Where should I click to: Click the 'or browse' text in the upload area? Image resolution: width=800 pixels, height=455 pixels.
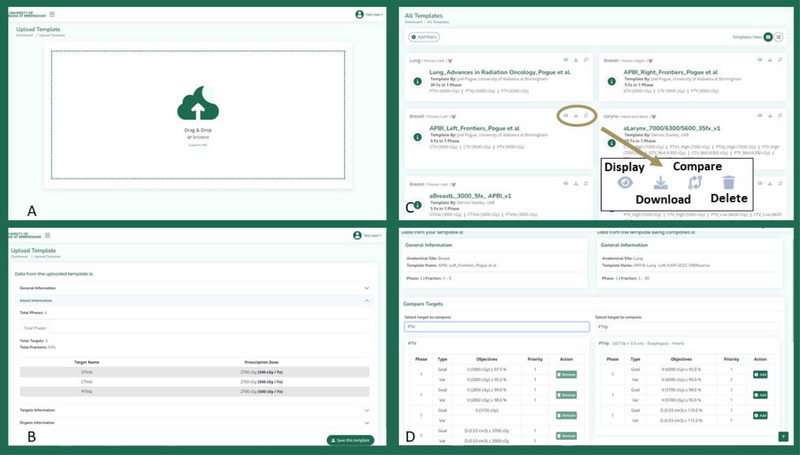[x=198, y=137]
